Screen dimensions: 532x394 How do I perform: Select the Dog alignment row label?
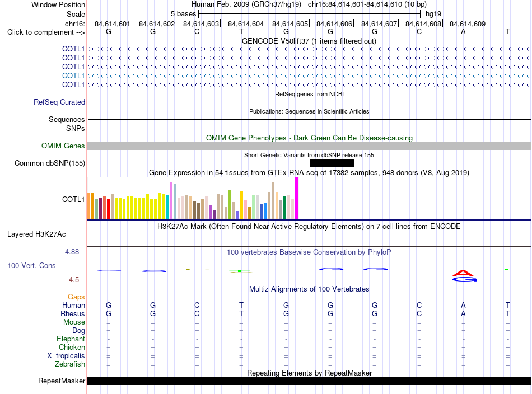click(78, 331)
